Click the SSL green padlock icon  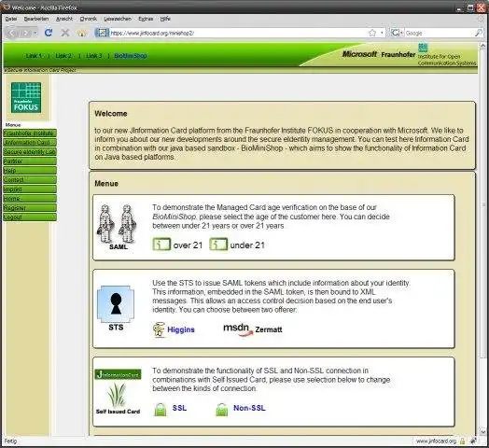click(x=161, y=410)
